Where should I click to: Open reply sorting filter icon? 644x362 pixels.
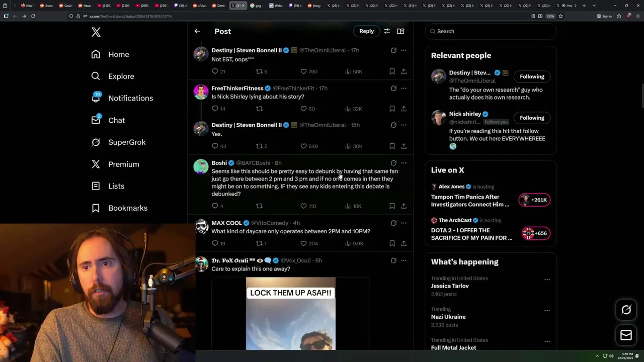pyautogui.click(x=387, y=31)
